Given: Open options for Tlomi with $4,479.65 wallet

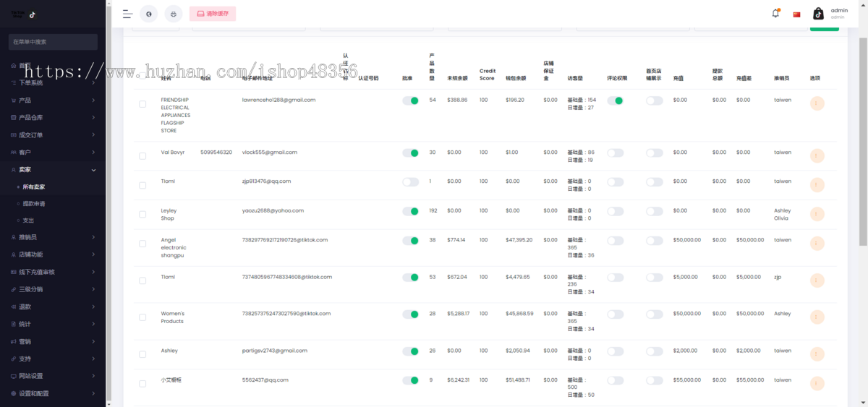Looking at the screenshot, I should 817,280.
